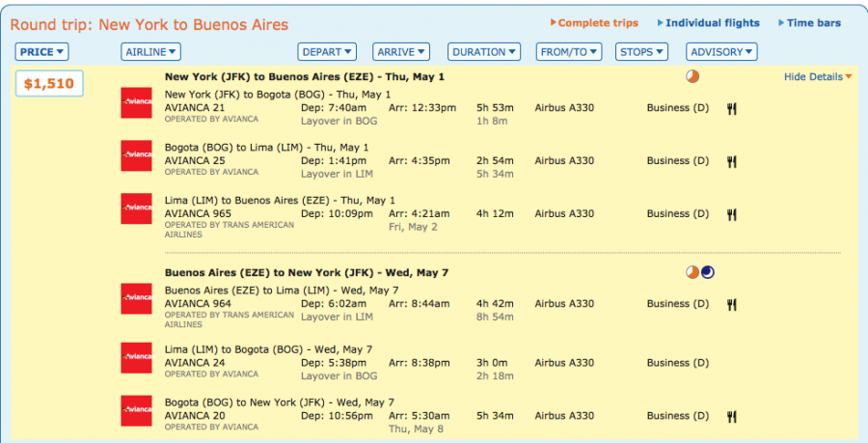Click flight number text AVIANCA 24
Screen dimensions: 868x443
point(195,363)
